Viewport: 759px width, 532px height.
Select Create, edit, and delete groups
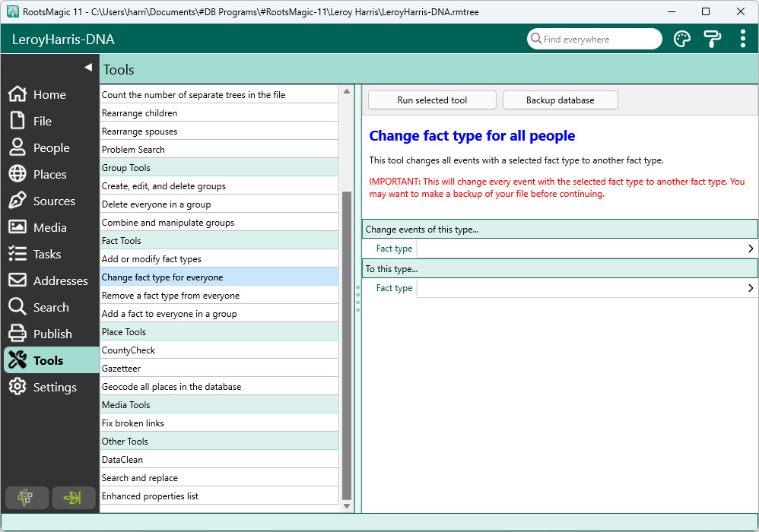219,186
